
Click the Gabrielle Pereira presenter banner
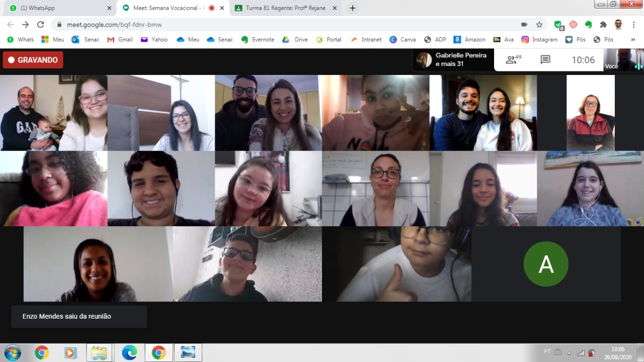453,60
